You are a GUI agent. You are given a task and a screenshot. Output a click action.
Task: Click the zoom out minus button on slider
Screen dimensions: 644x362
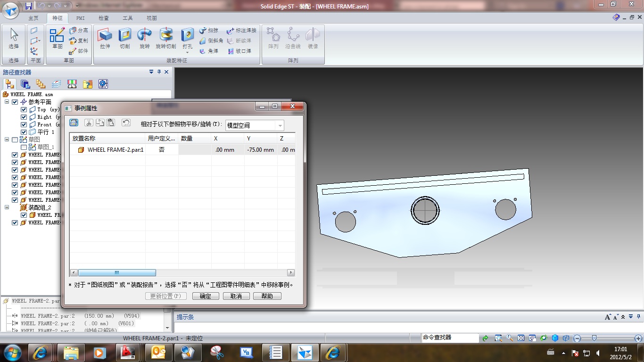pyautogui.click(x=576, y=338)
